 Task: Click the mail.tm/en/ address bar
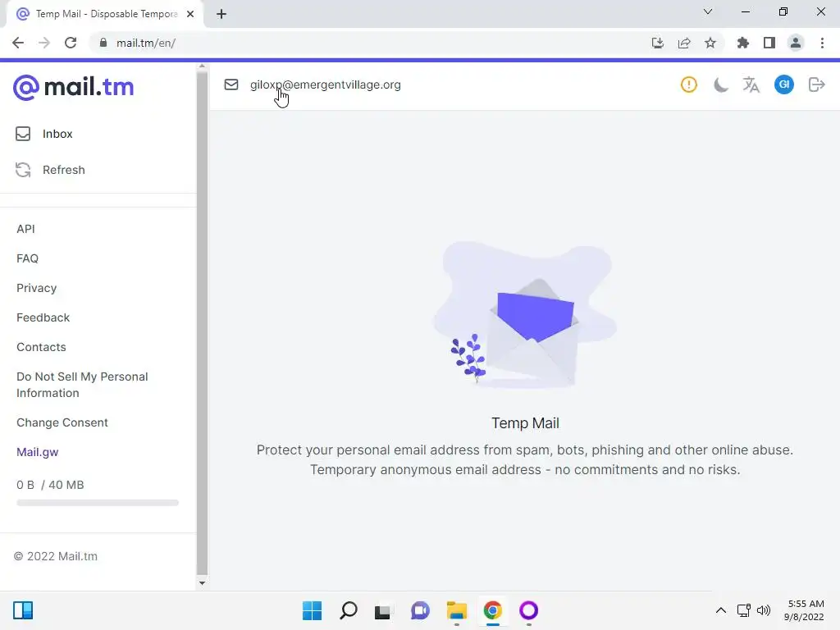pyautogui.click(x=146, y=43)
